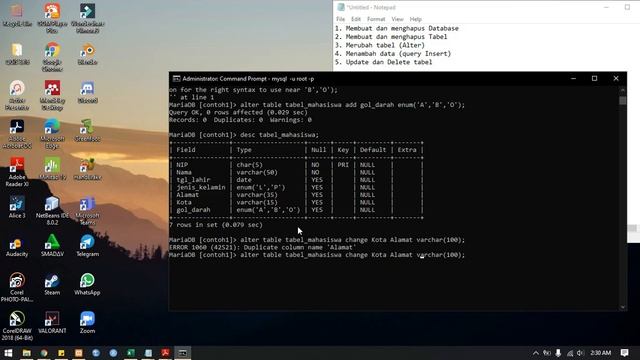Click Command Prompt title bar system icon
Image resolution: width=640 pixels, height=360 pixels.
(x=176, y=79)
